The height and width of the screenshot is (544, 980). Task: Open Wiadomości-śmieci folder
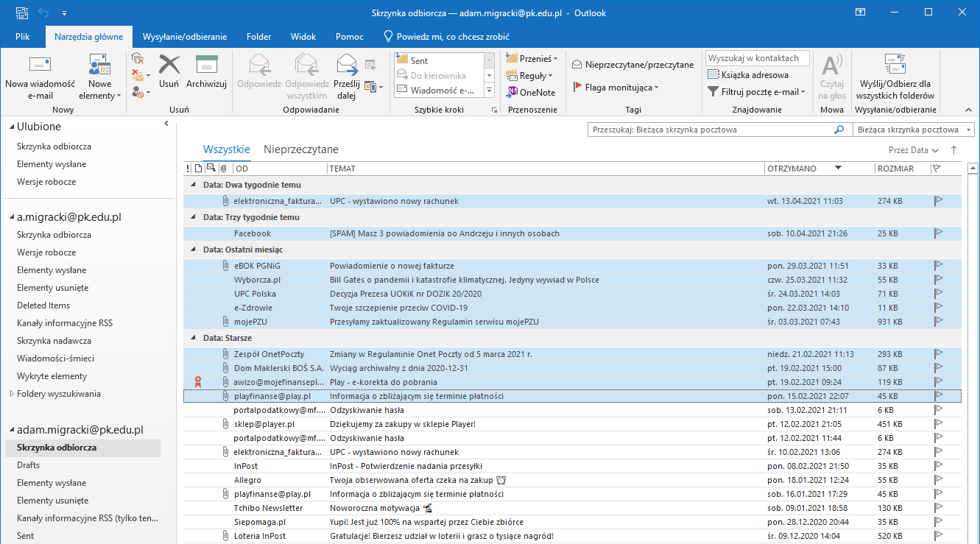coord(55,358)
